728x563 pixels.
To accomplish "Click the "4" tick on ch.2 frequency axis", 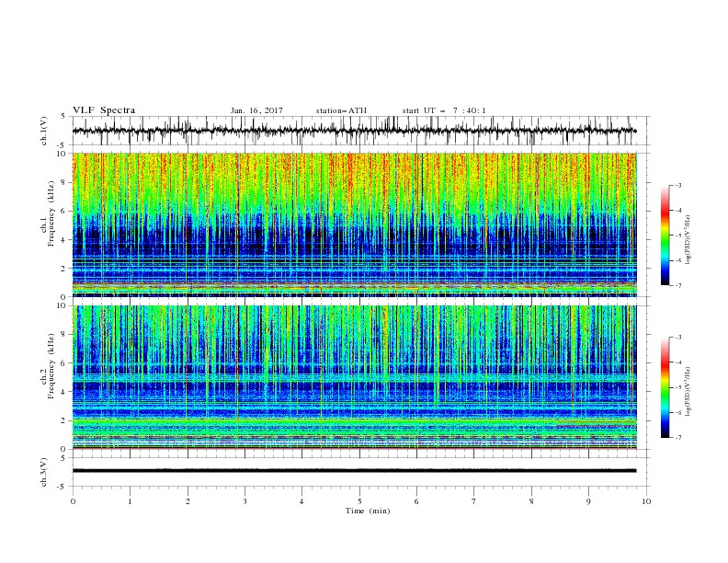I will click(63, 392).
